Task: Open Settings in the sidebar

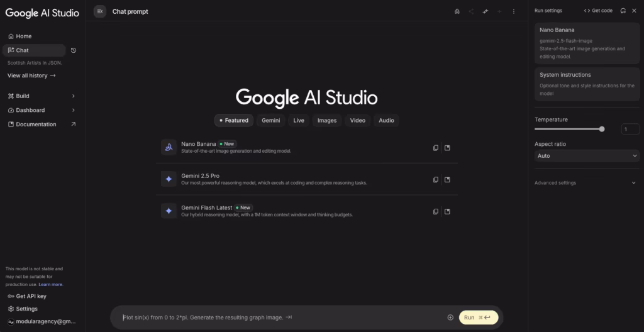Action: [x=23, y=309]
